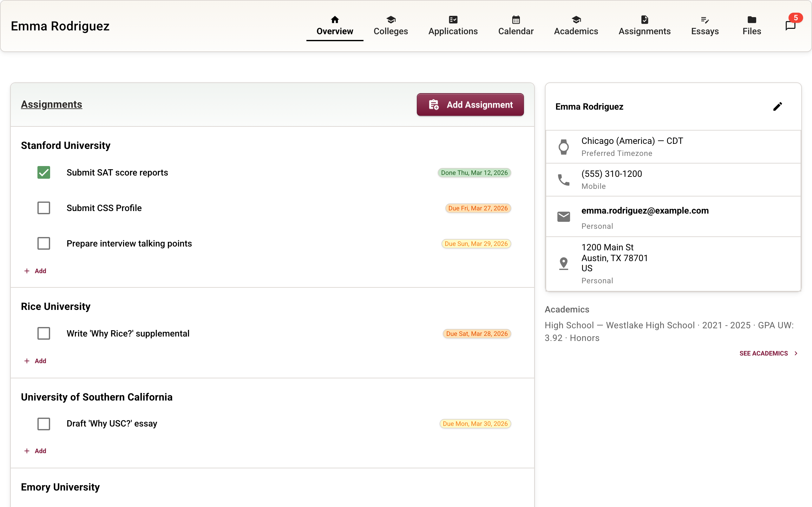Click Add under Stanford University
The image size is (812, 507).
[36, 271]
